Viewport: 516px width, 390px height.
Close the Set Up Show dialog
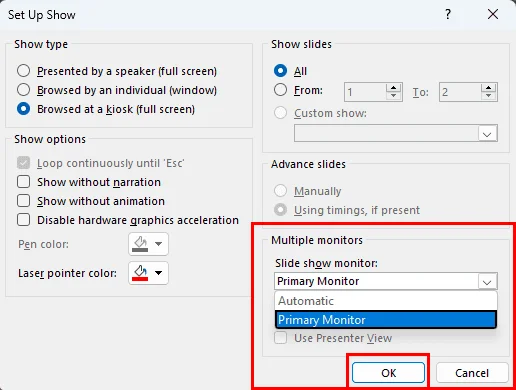coord(493,14)
